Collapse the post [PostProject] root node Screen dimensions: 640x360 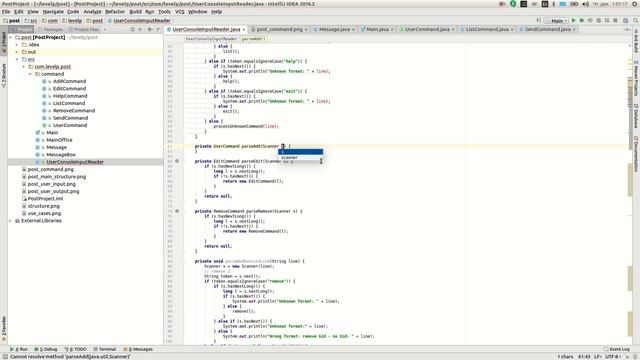(11, 37)
